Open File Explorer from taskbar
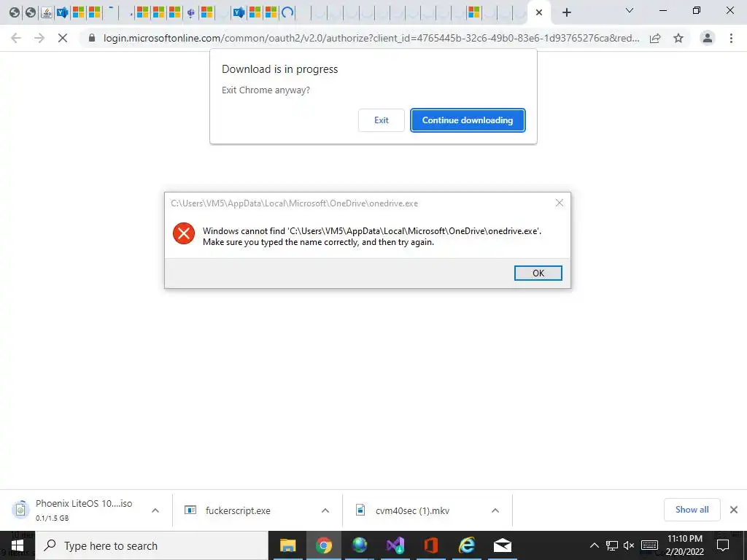The height and width of the screenshot is (560, 747). coord(287,545)
